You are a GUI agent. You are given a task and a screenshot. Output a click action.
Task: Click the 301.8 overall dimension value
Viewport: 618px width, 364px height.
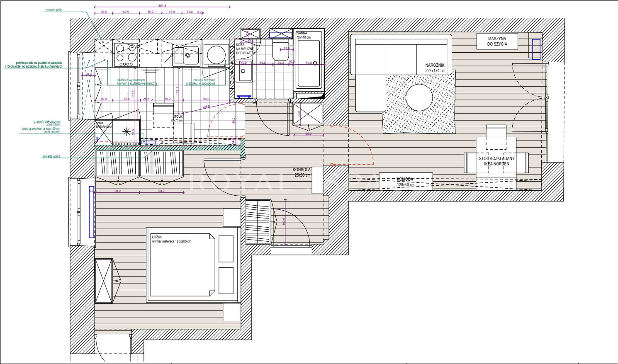162,6
